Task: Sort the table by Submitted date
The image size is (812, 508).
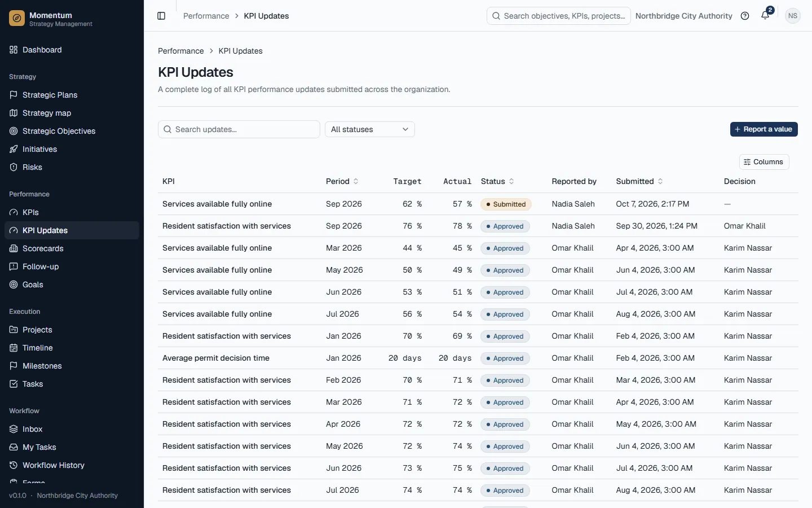Action: (639, 181)
